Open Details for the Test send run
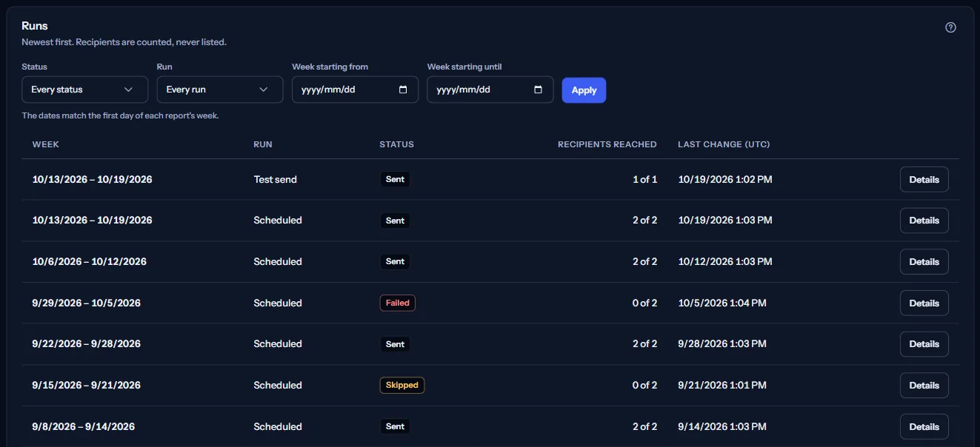 click(x=924, y=179)
